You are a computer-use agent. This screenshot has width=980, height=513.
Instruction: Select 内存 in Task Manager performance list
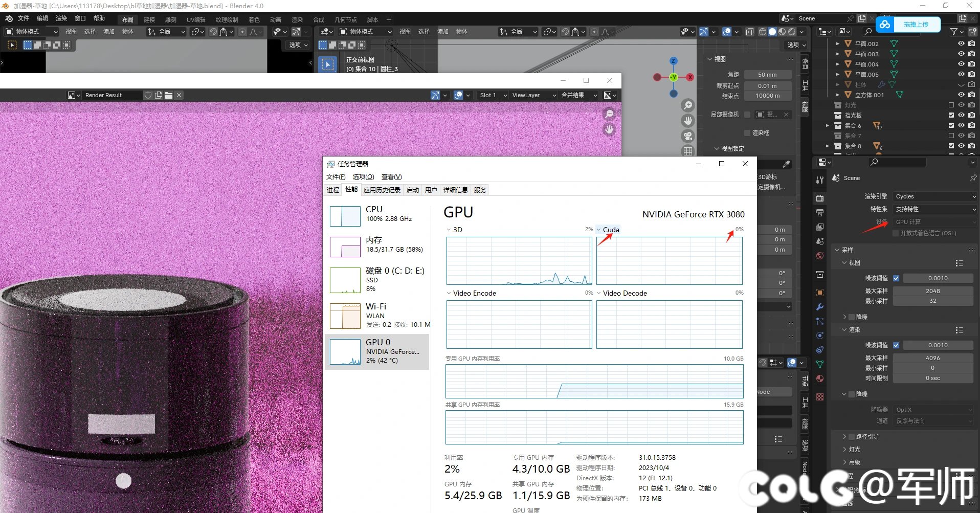[x=377, y=247]
